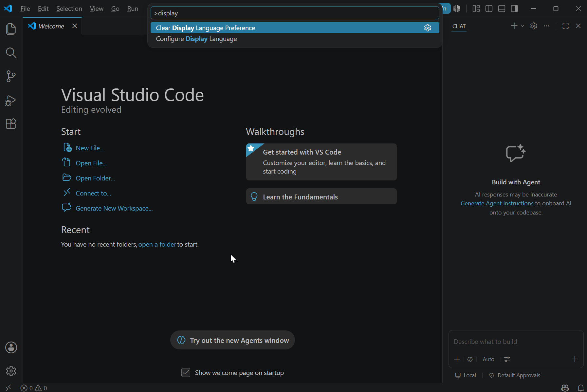Click the command palette input box
Viewport: 587px width, 392px height.
pos(295,13)
